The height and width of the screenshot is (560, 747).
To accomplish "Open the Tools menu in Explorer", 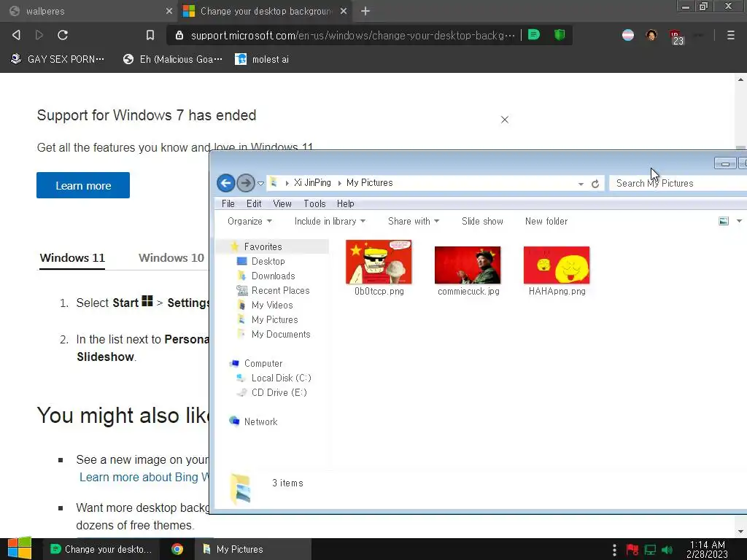I will pyautogui.click(x=314, y=203).
